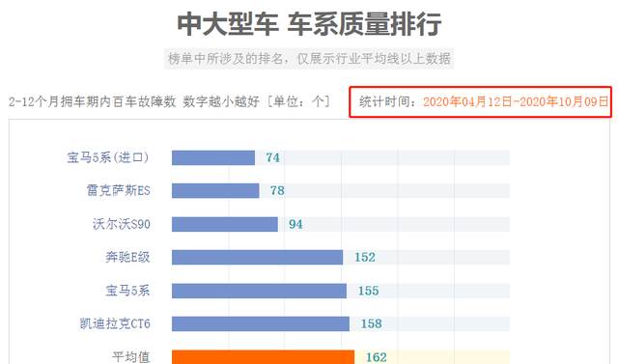Click the blue bar for 奔驰E级

coord(258,257)
